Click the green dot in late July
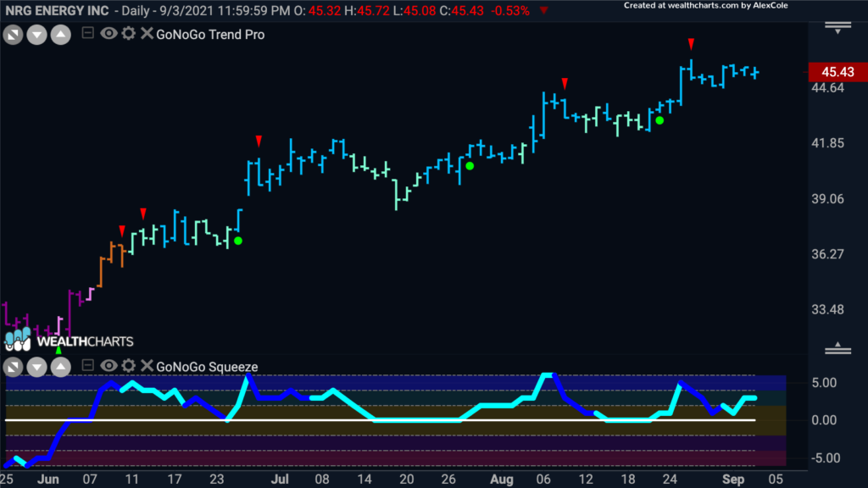Viewport: 868px width, 488px height. (470, 166)
